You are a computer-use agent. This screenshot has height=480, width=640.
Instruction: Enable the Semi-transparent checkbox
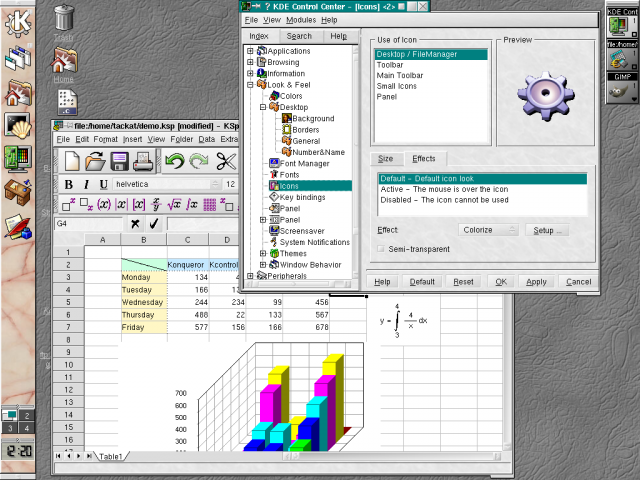tap(381, 248)
